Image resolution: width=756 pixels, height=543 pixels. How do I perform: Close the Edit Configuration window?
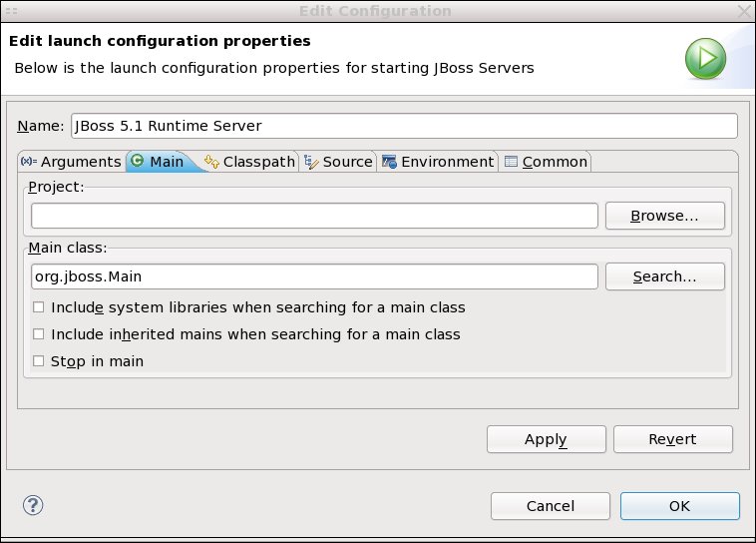click(x=745, y=11)
